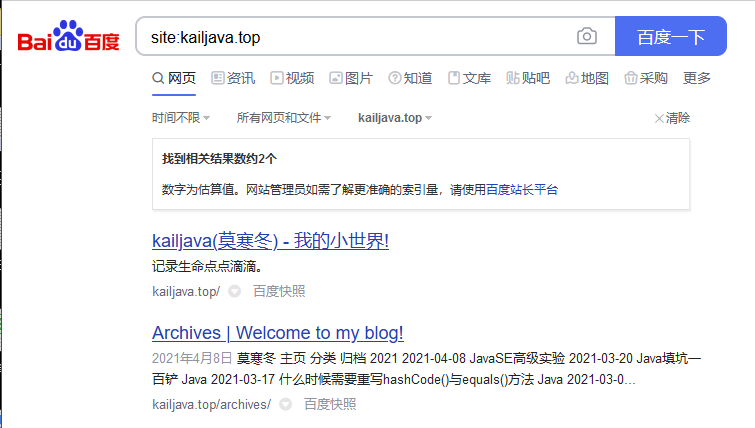The image size is (755, 428).
Task: Expand the kailjava.top site filter dropdown
Action: pos(395,117)
